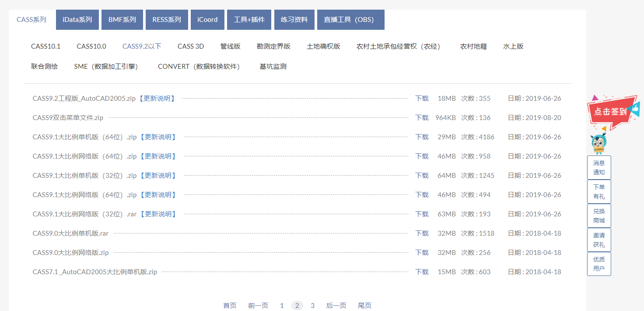Viewport: 644px width, 311px height.
Task: Click file name CASS9.0大比例网络版.zip
Action: [70, 253]
